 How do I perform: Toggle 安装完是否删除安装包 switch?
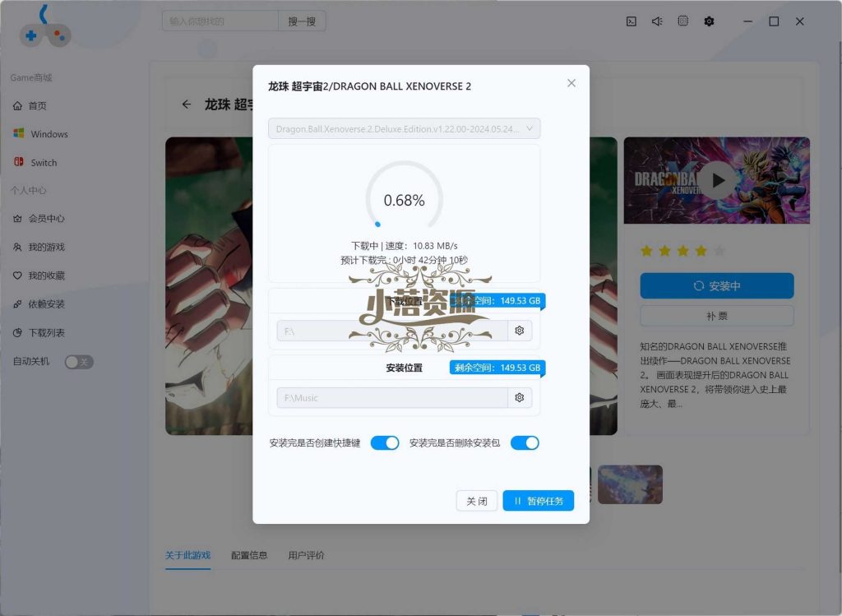pos(525,443)
